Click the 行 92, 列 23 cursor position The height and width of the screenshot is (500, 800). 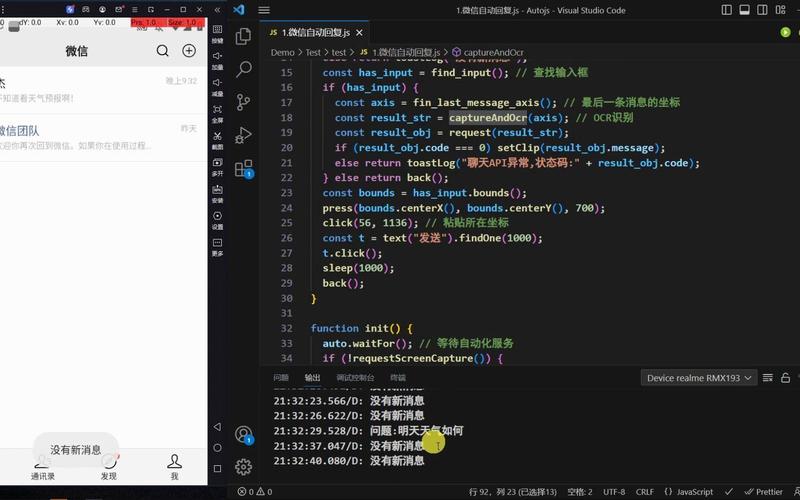(513, 492)
